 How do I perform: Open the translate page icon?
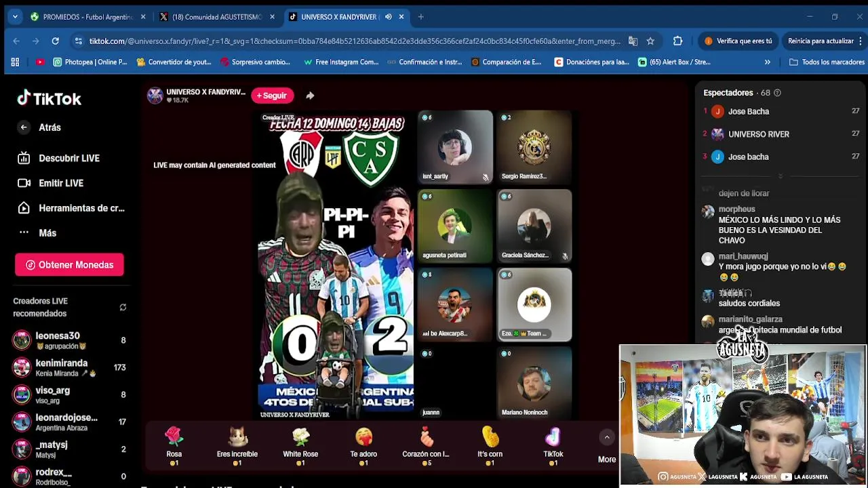633,41
